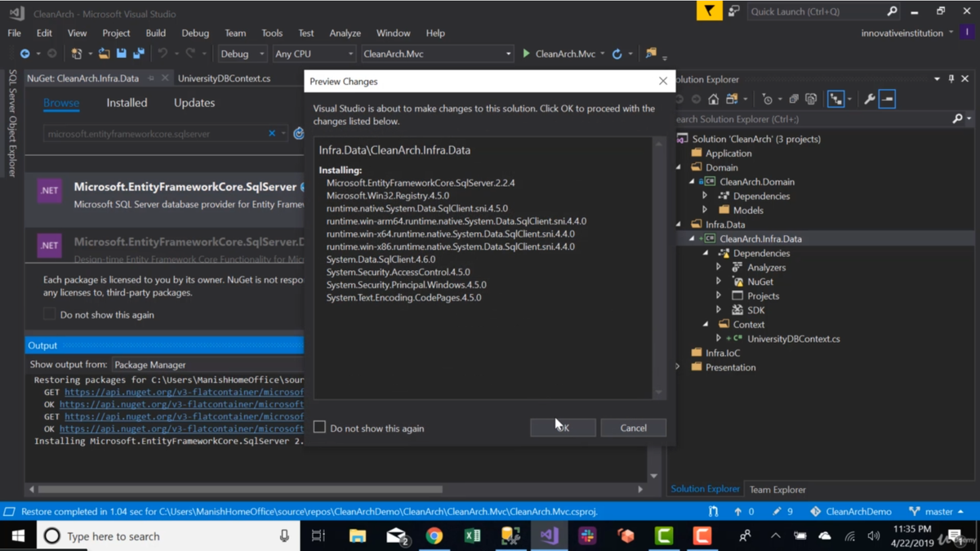Click Show All Files icon in Solution Explorer

[811, 100]
